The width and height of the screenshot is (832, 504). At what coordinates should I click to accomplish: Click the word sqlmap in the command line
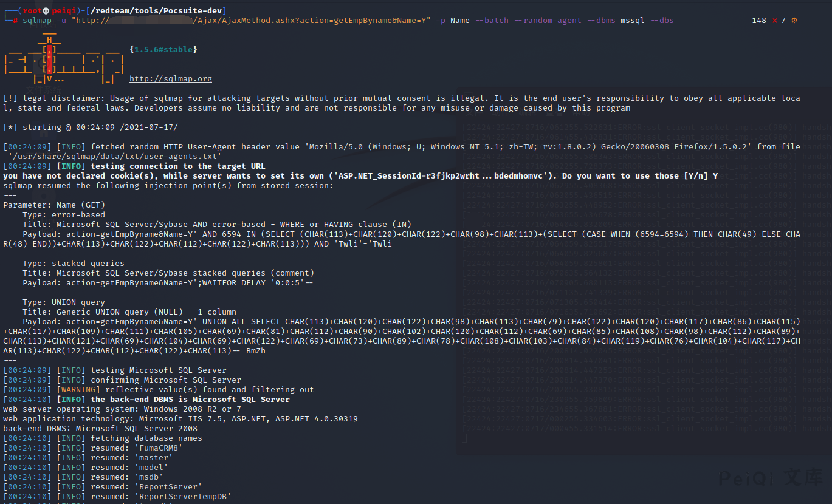pos(37,21)
